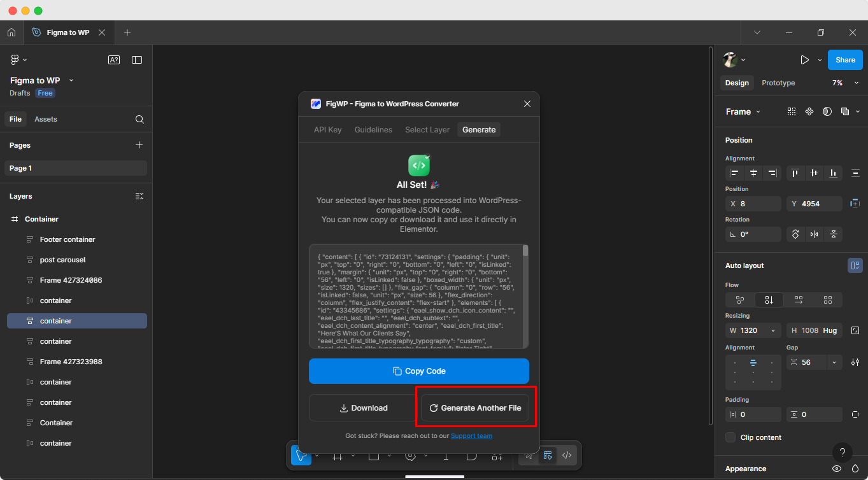Switch to the Select Layer tab

(x=427, y=130)
